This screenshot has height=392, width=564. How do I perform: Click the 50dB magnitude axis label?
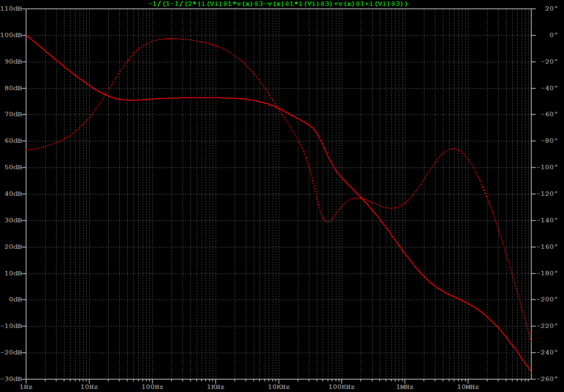pos(13,167)
